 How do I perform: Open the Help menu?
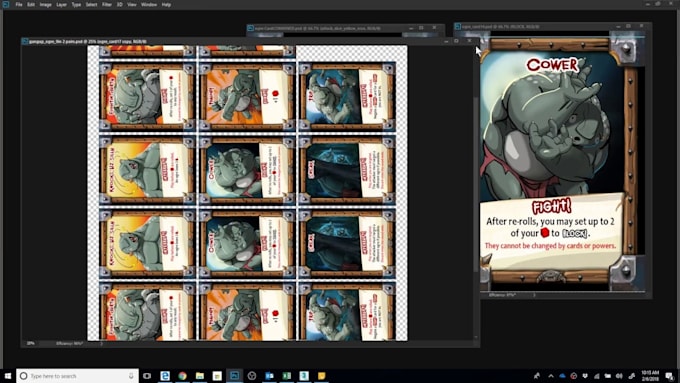(x=166, y=4)
